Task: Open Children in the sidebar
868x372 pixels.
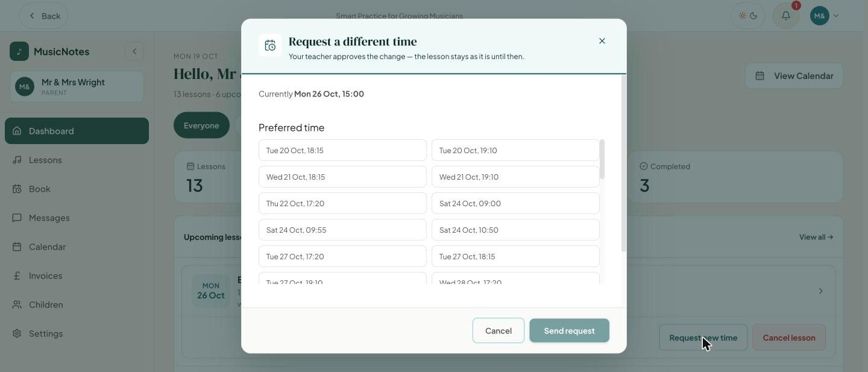Action: [77, 304]
